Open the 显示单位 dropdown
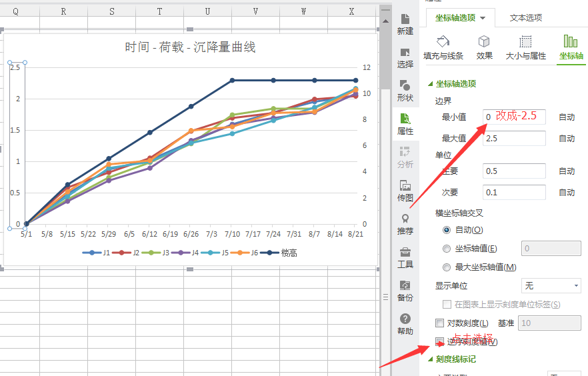 tap(551, 286)
